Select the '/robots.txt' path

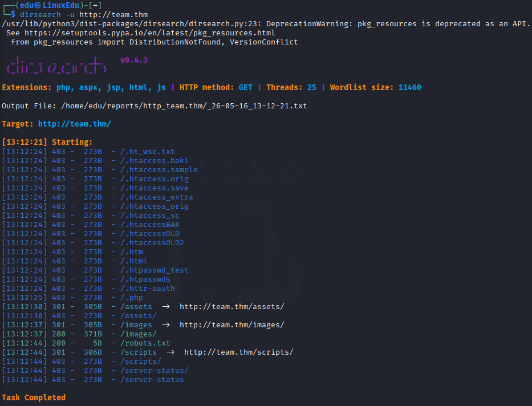[145, 343]
